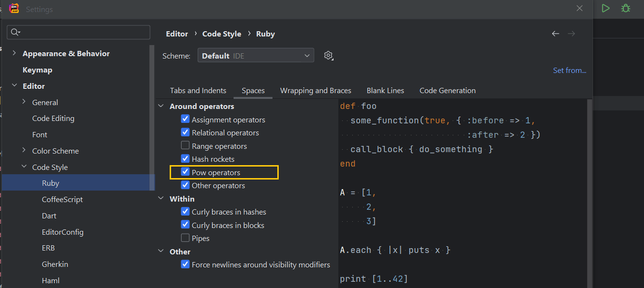Select CoffeeScript in settings tree

(62, 199)
